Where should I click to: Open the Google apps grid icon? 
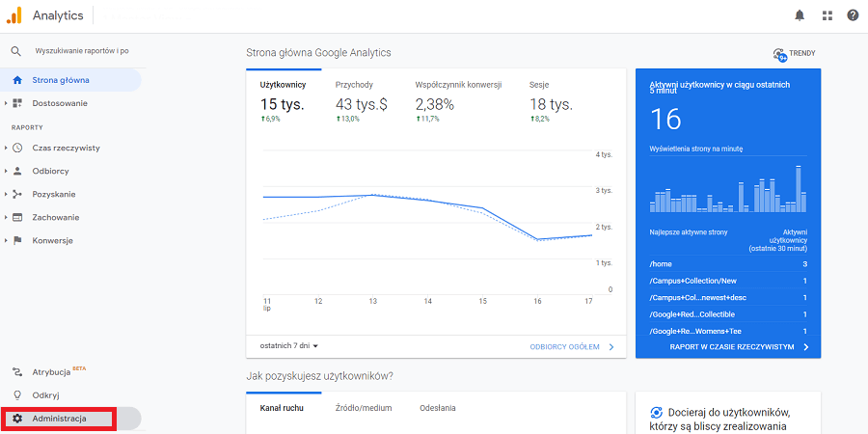827,15
